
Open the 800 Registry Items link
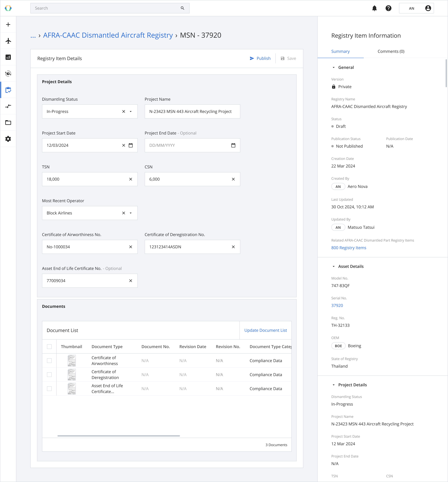[349, 248]
